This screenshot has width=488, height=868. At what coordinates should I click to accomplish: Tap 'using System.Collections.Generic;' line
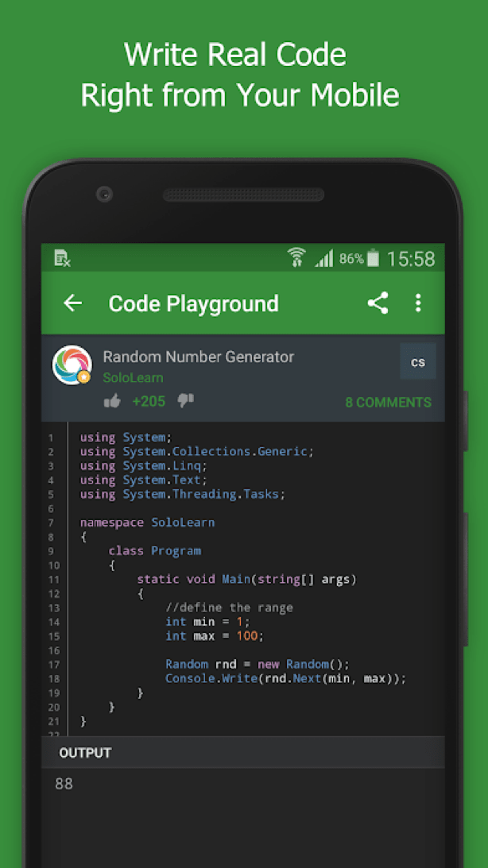click(197, 452)
